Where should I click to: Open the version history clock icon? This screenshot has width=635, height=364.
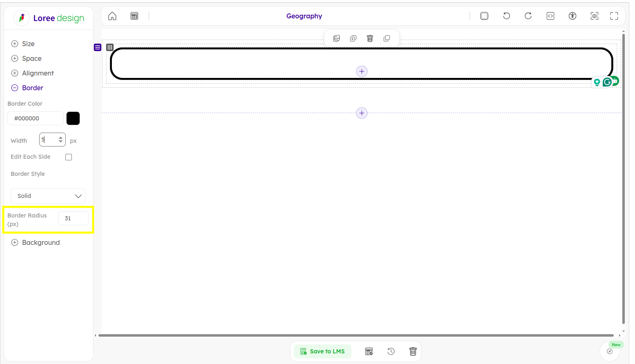tap(391, 351)
